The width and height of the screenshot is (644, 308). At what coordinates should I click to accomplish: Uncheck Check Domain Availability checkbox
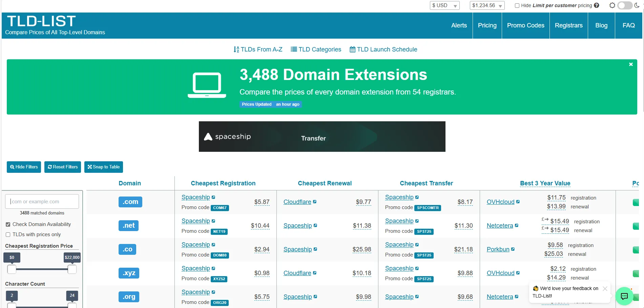point(8,224)
